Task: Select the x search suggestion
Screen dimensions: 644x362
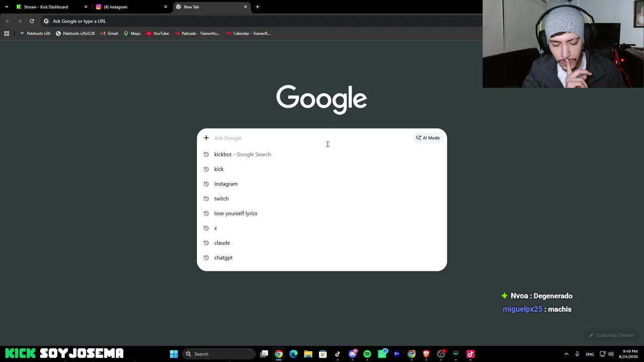Action: click(321, 228)
